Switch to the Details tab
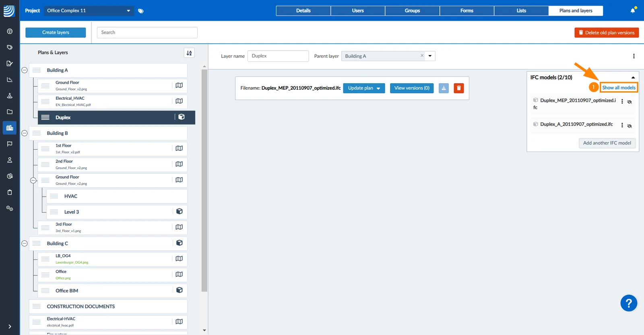This screenshot has width=644, height=335. pos(303,11)
